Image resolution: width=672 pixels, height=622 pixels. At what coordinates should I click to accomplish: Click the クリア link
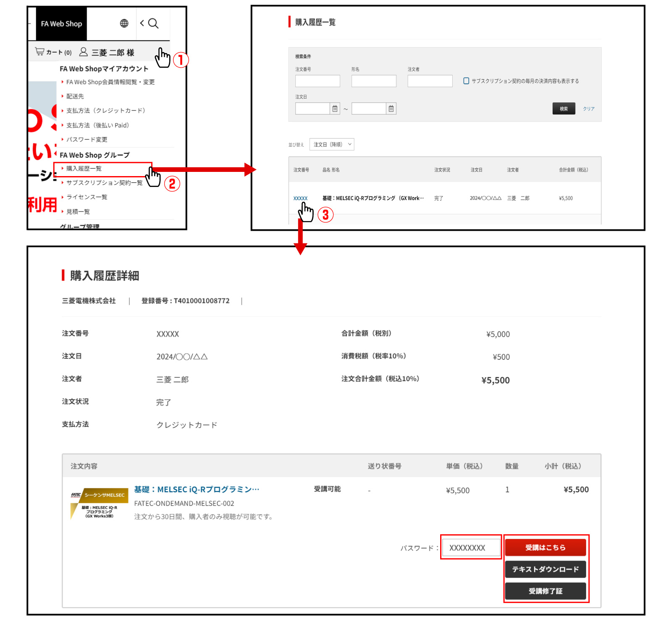pos(588,109)
